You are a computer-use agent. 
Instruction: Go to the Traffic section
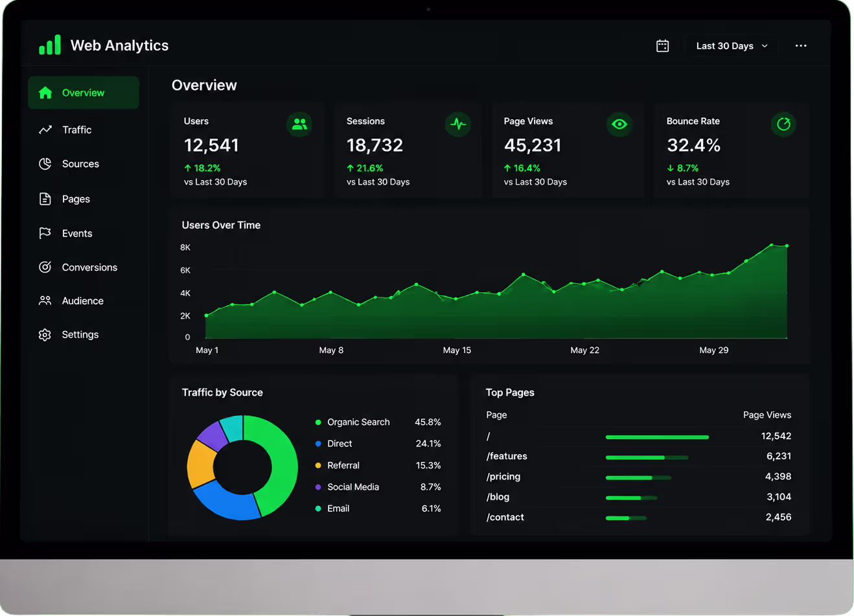point(76,130)
